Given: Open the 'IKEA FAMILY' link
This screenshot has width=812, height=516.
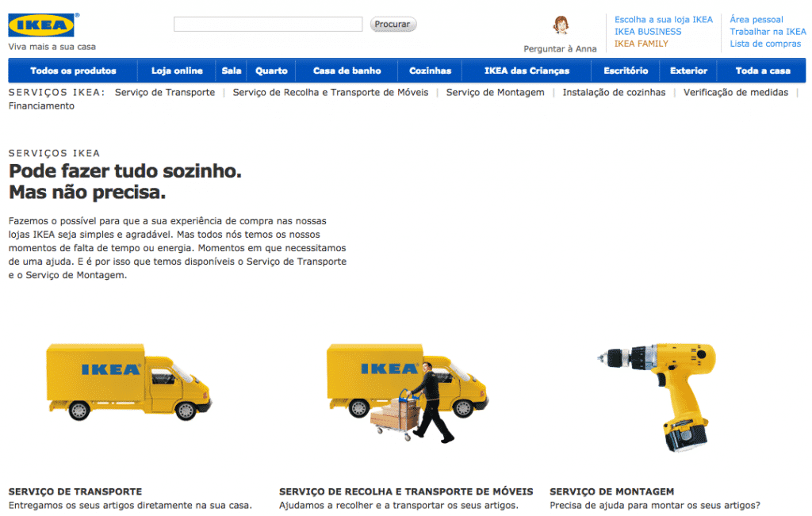Looking at the screenshot, I should [x=640, y=44].
